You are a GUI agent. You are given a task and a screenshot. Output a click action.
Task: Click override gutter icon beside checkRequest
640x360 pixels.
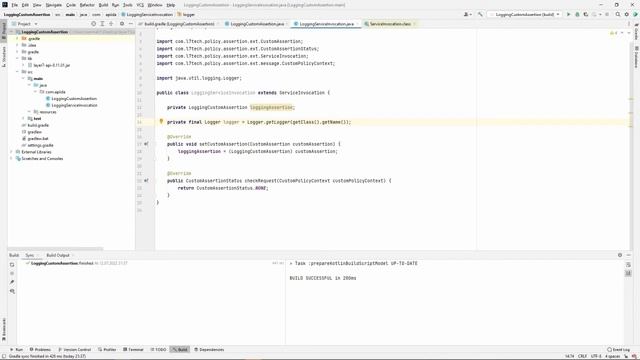(146, 180)
